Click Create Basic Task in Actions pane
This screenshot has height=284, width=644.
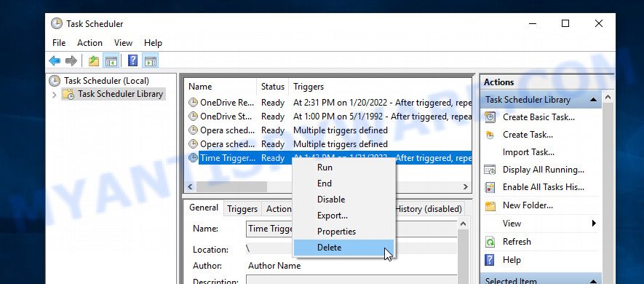point(538,117)
